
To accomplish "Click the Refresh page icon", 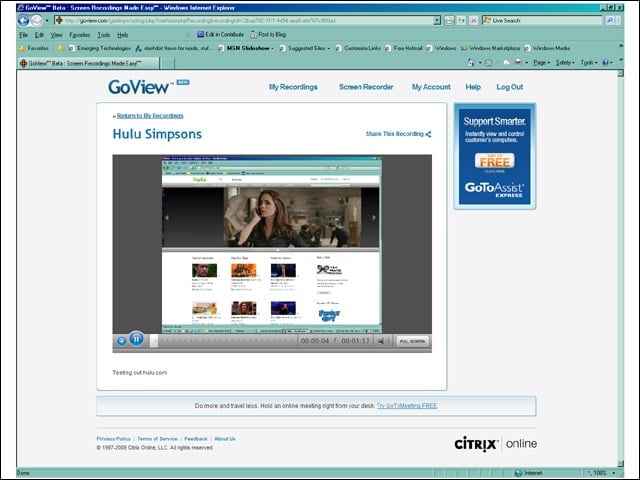I will pos(461,20).
